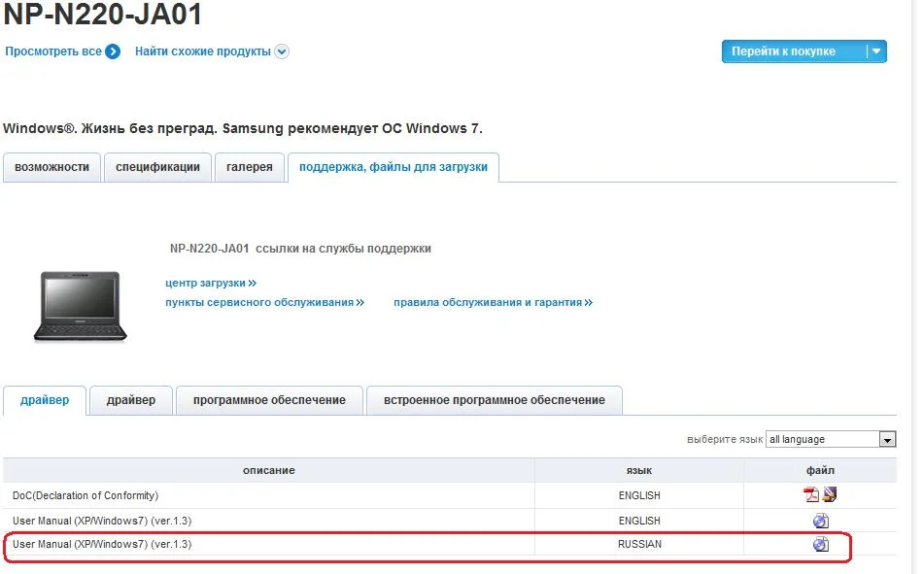Switch to галерея tab
This screenshot has width=924, height=574.
pos(250,167)
